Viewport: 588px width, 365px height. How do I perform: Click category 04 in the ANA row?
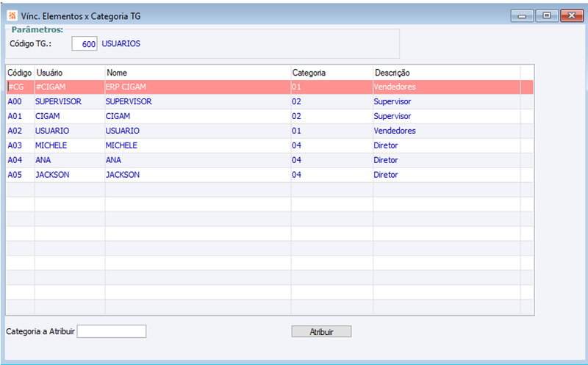pos(332,160)
